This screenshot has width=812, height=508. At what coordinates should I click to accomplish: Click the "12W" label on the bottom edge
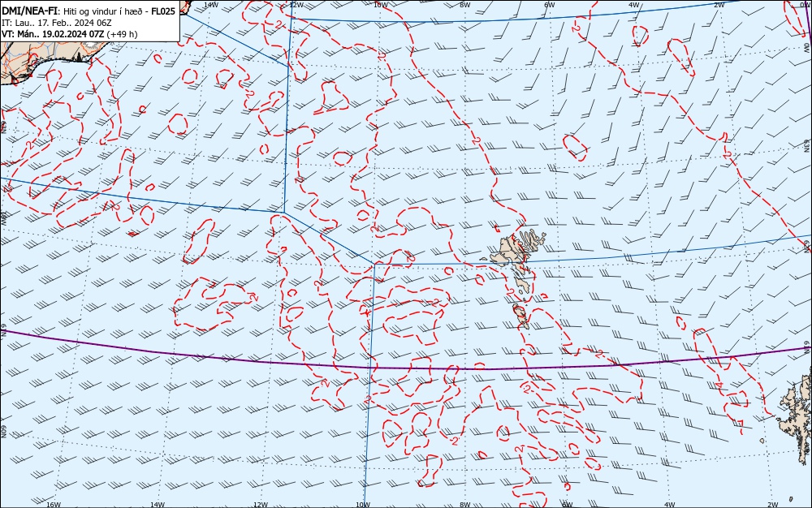click(261, 505)
